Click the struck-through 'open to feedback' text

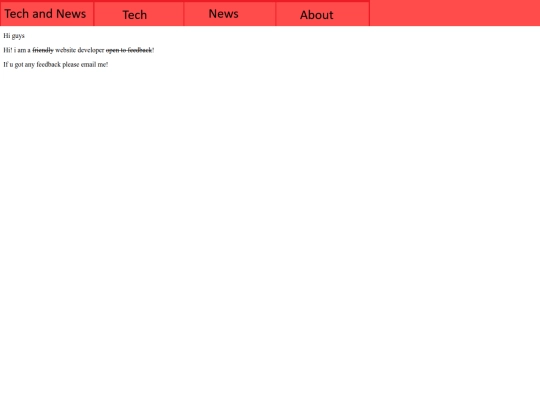tap(129, 50)
